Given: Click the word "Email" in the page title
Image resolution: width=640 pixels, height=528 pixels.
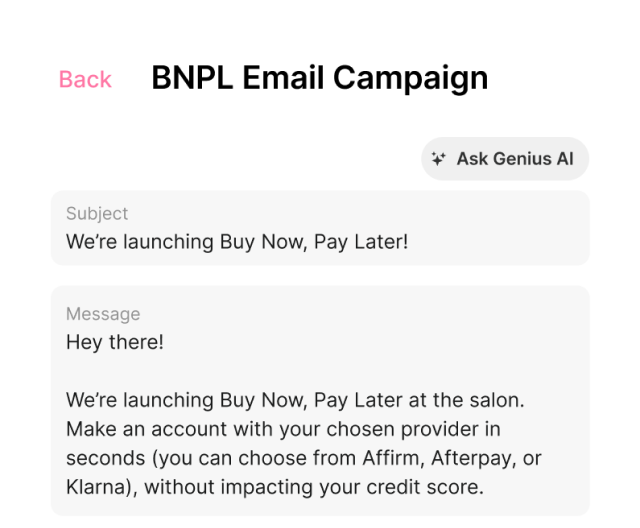Looking at the screenshot, I should pos(281,77).
